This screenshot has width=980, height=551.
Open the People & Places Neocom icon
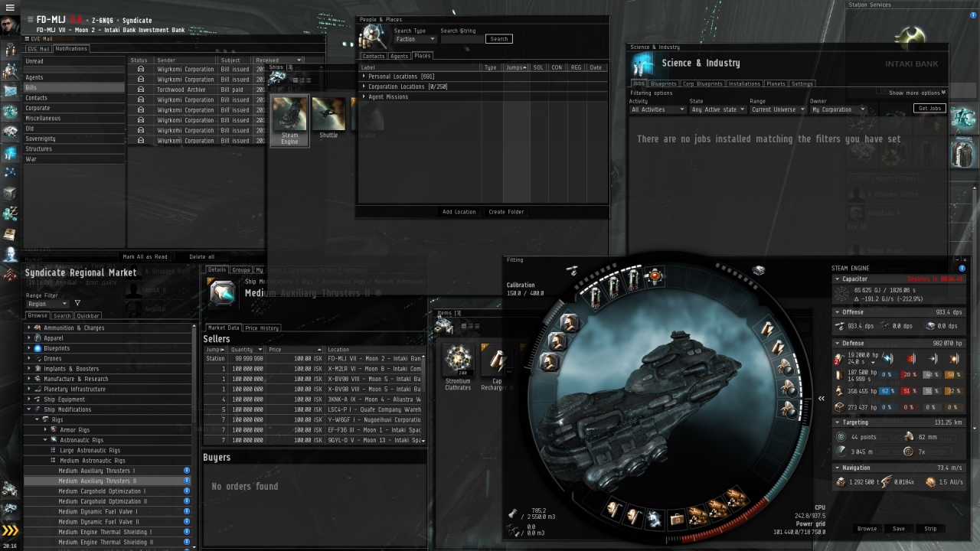(10, 71)
